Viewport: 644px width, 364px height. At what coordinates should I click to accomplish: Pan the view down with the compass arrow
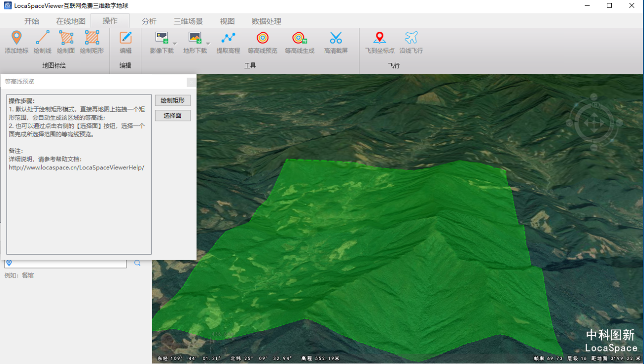point(594,130)
